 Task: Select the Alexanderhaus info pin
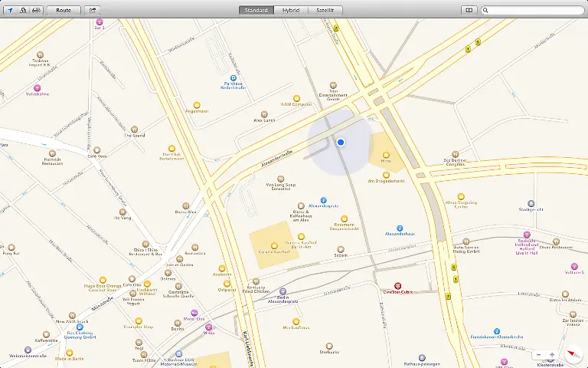[x=400, y=228]
